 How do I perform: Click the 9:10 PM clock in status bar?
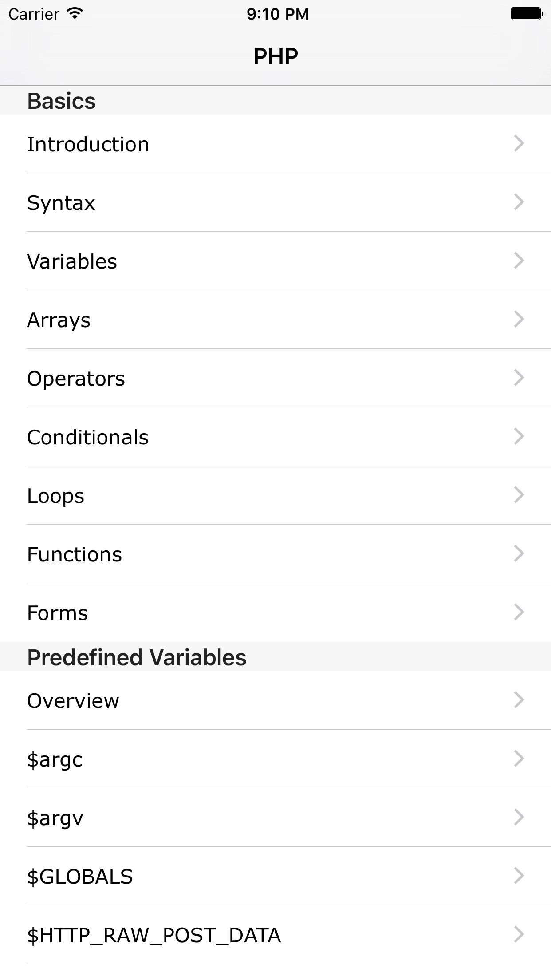click(x=277, y=14)
